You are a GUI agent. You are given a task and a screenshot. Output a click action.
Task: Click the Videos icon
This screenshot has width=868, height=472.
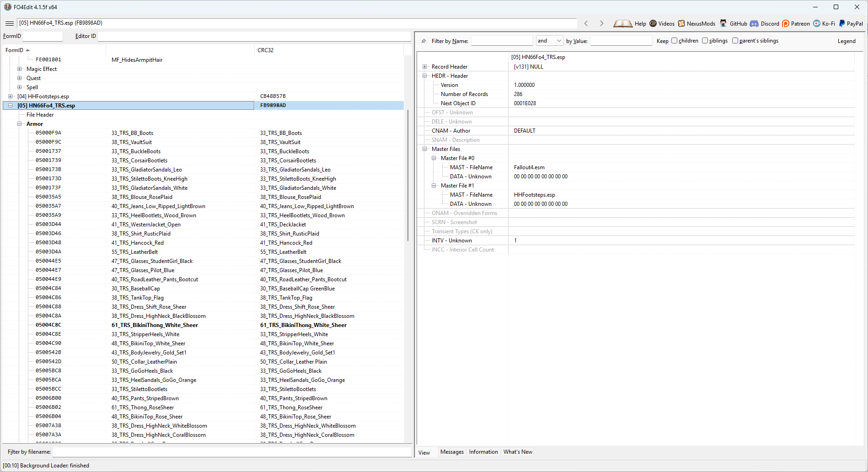tap(653, 23)
